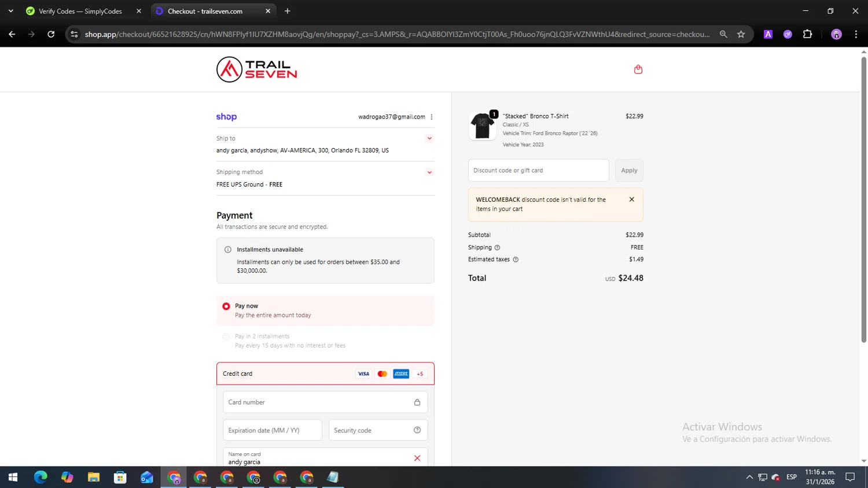This screenshot has height=488, width=868.
Task: Click the Apply discount button
Action: (629, 171)
